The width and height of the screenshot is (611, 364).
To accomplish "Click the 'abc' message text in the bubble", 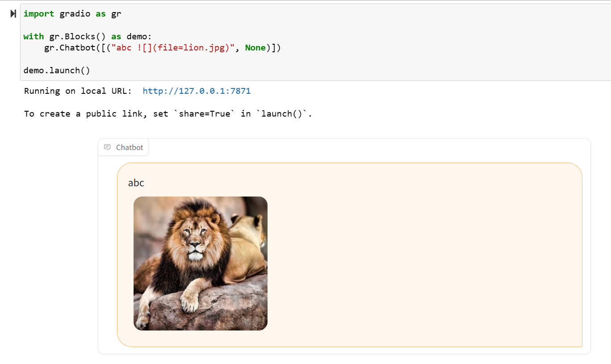I will pyautogui.click(x=136, y=182).
